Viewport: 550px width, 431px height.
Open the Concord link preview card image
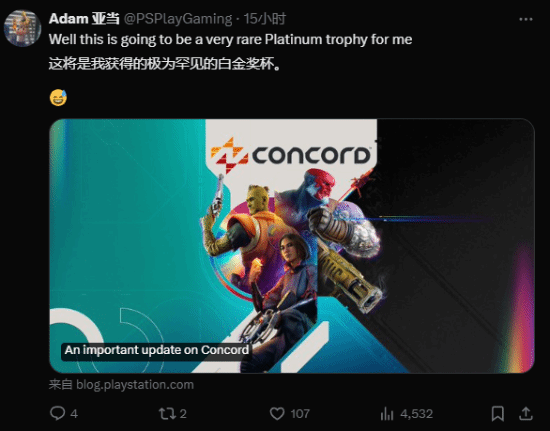coord(291,246)
